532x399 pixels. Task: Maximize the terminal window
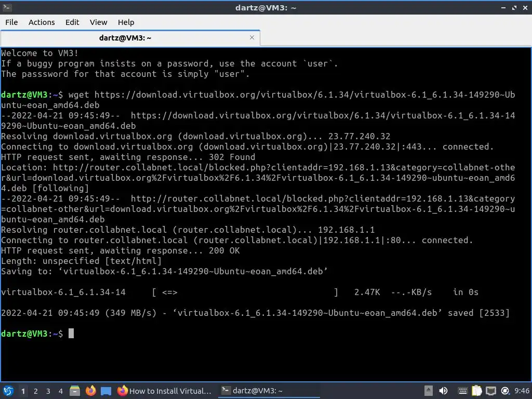tap(514, 7)
